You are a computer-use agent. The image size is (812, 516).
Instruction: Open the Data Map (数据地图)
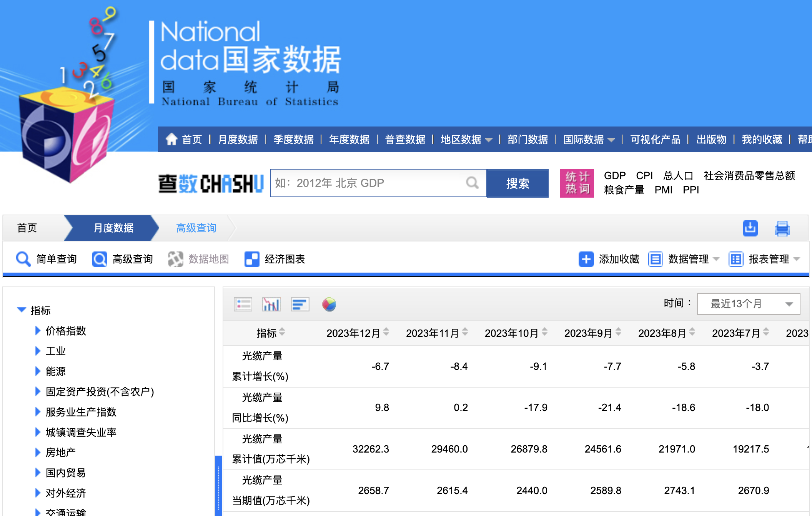198,259
